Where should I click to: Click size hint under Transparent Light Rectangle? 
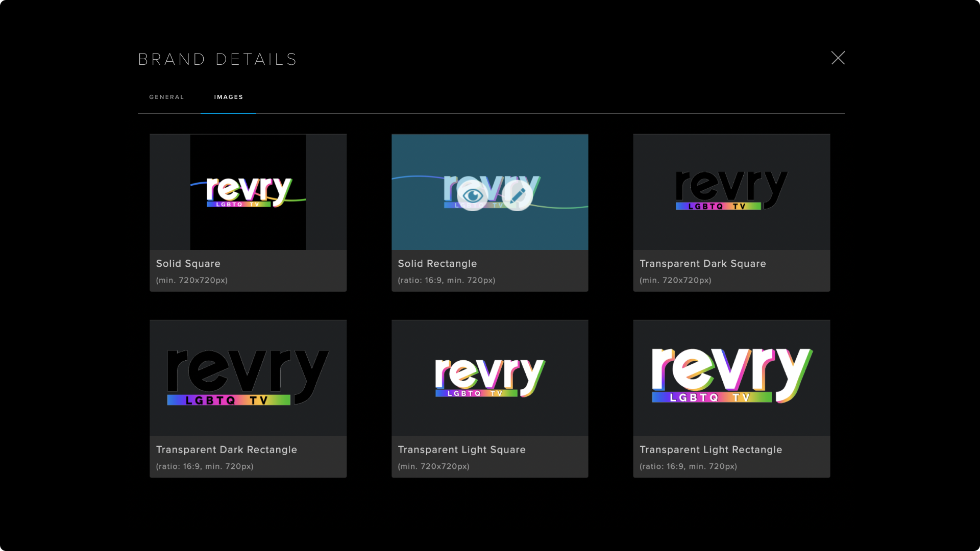tap(689, 466)
